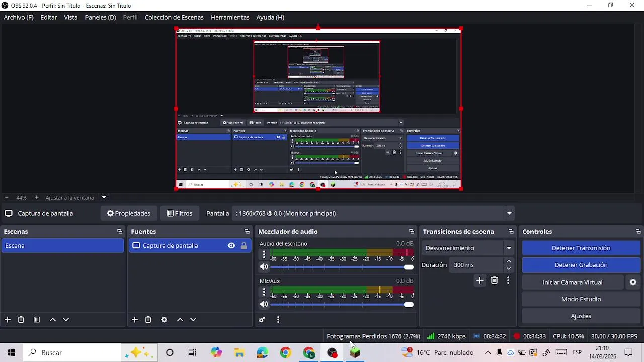Click Detener Grabación button
The image size is (644, 362).
(581, 265)
